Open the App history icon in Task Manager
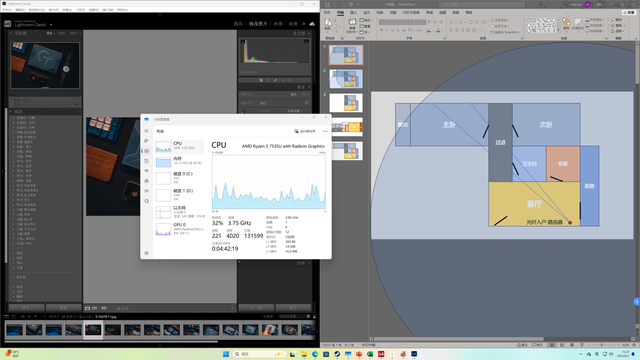Viewport: 640px width, 360px height. 146,161
